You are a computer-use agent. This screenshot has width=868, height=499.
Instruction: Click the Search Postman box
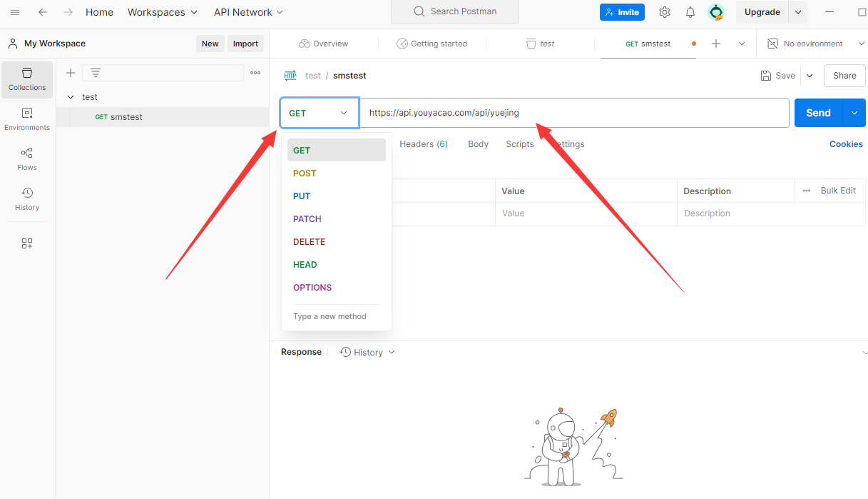455,11
